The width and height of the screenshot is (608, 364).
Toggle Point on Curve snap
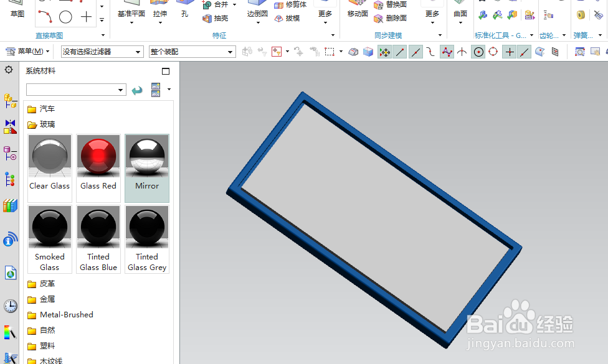point(525,52)
